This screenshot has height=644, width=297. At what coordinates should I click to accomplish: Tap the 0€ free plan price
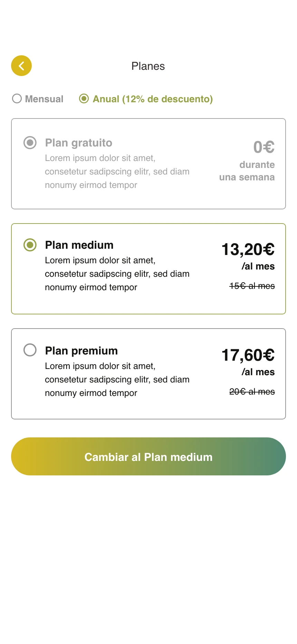click(x=264, y=147)
